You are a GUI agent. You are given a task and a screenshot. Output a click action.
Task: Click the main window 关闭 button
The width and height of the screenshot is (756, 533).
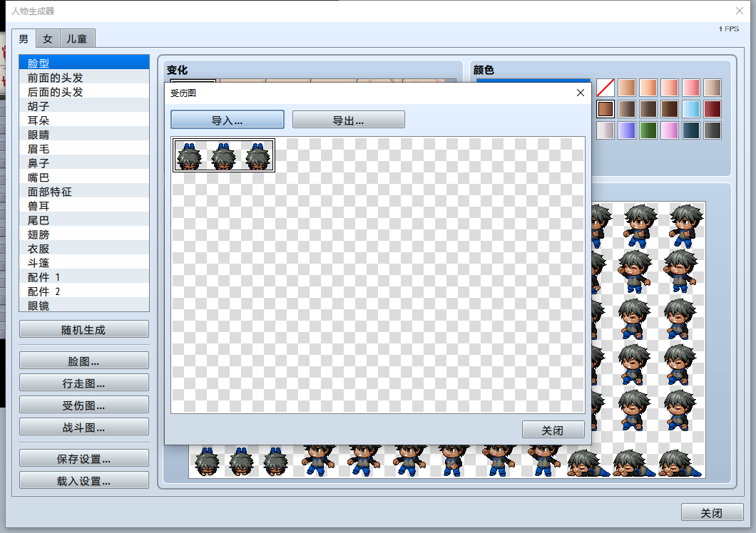click(x=712, y=512)
